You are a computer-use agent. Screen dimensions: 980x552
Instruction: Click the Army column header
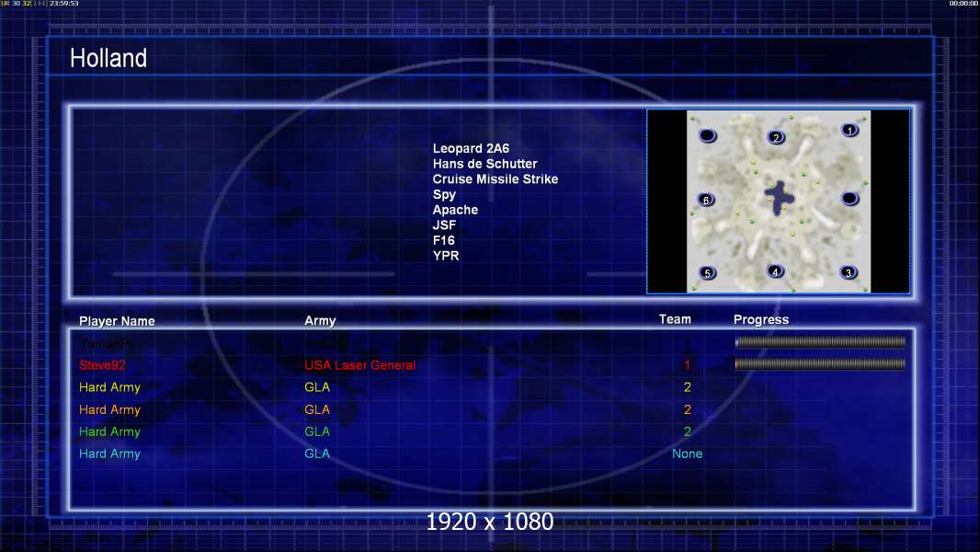[320, 321]
